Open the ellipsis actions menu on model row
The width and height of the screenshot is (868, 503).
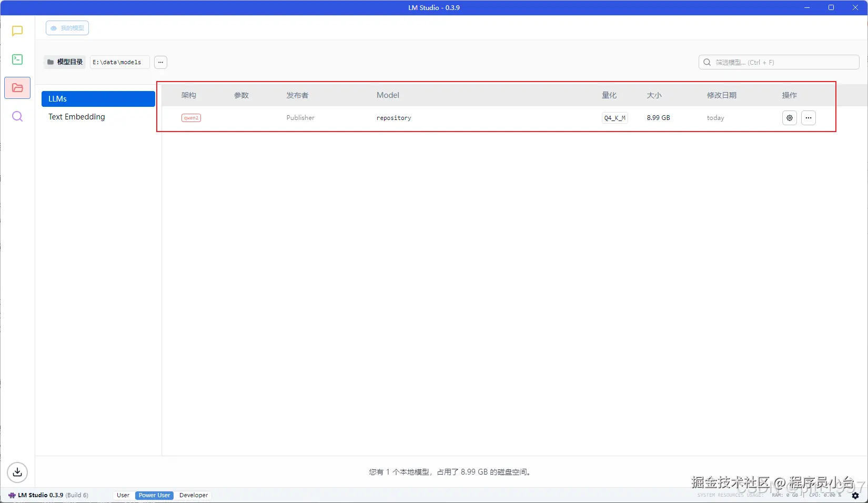pos(809,118)
